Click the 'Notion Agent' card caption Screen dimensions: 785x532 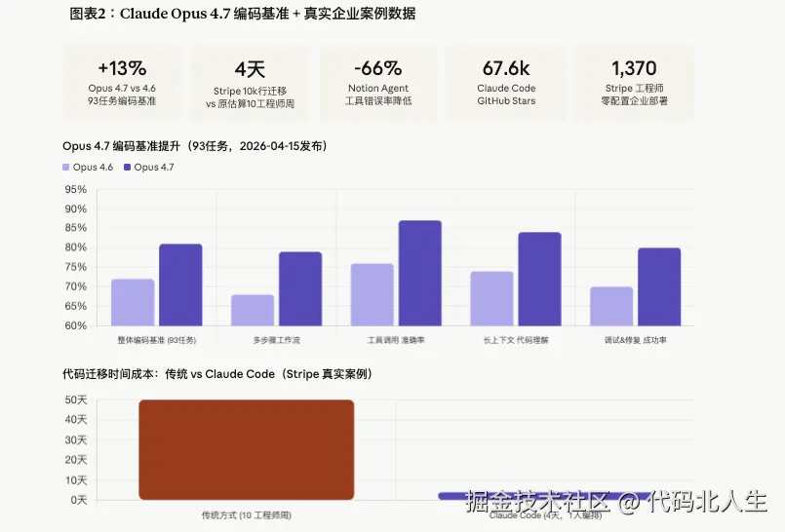(378, 88)
